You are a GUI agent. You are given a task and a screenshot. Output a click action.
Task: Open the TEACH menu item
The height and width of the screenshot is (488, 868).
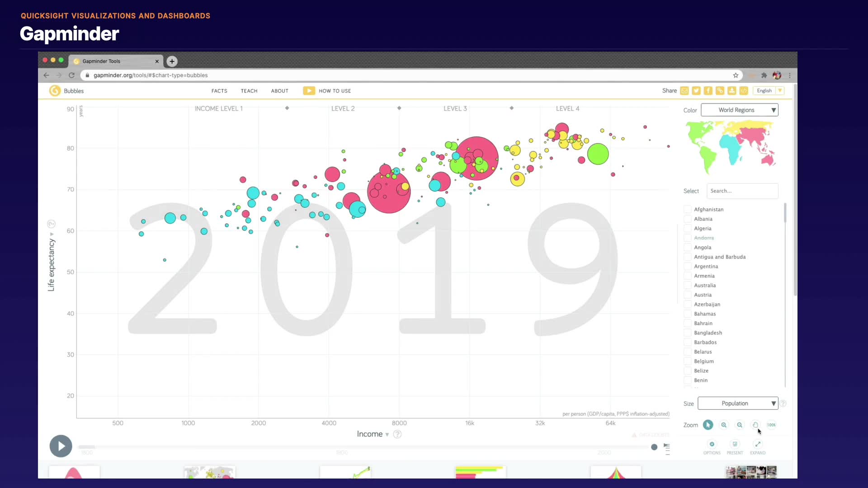coord(249,91)
